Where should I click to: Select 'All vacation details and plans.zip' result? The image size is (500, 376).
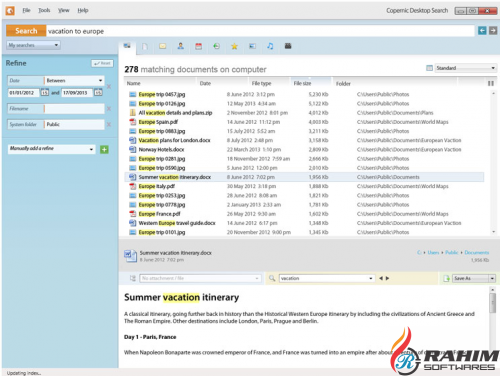(175, 113)
